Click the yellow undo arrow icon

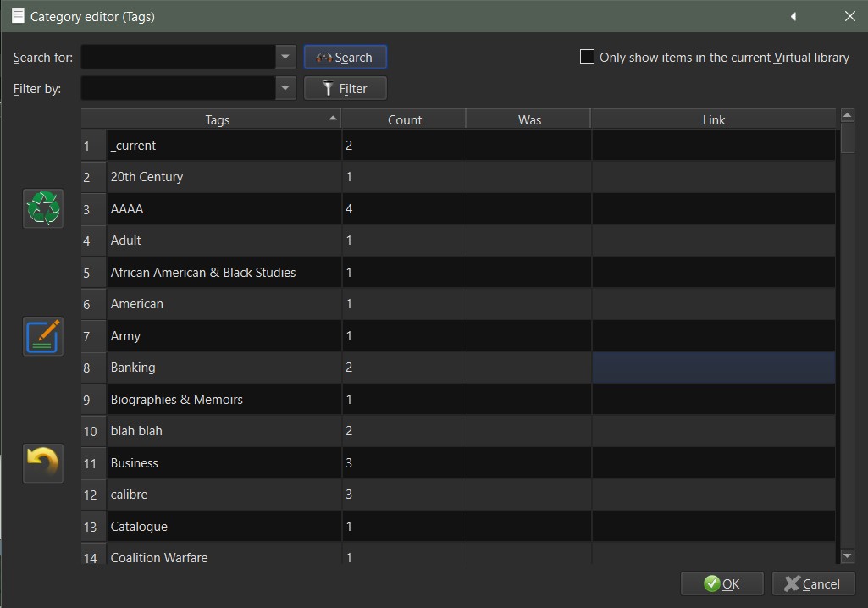tap(43, 463)
